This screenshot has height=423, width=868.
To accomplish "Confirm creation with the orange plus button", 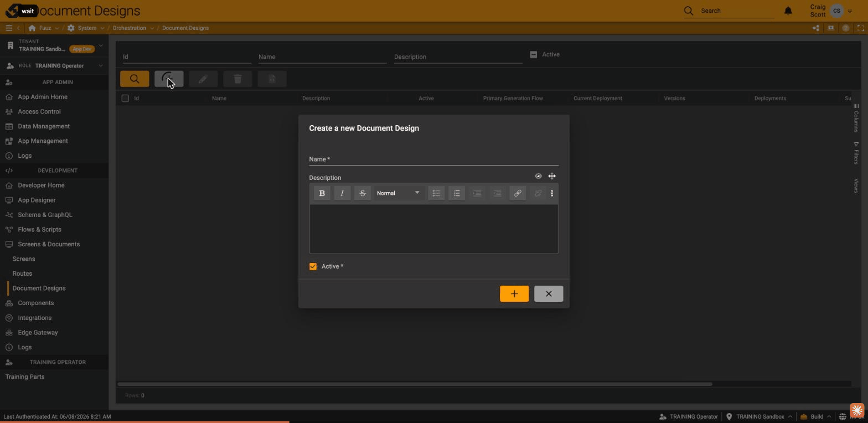I will pyautogui.click(x=514, y=294).
